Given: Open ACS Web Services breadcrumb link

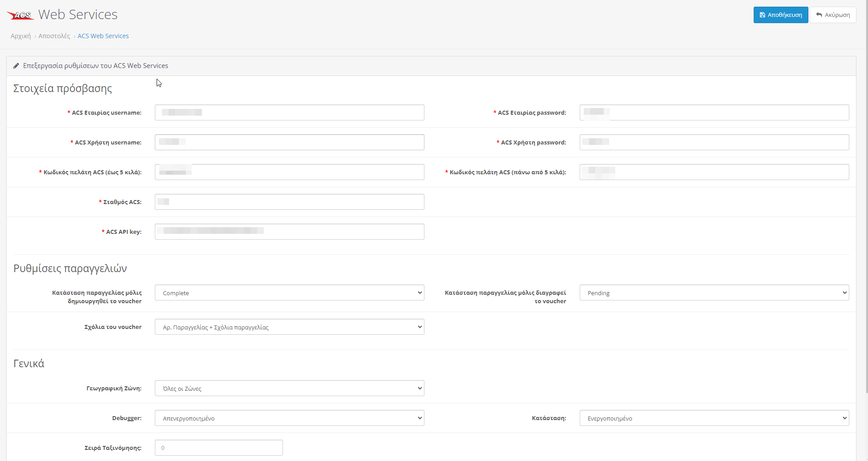Looking at the screenshot, I should tap(103, 36).
